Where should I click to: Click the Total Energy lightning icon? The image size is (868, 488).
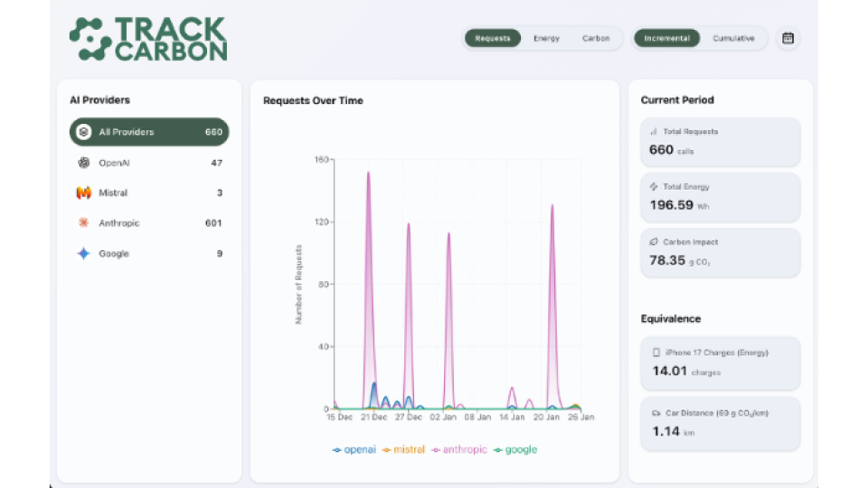654,187
